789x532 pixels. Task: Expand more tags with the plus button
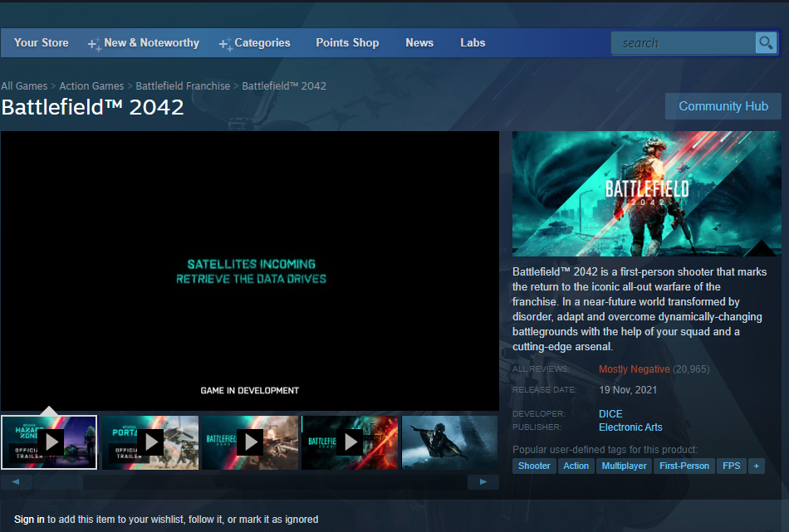pyautogui.click(x=757, y=466)
